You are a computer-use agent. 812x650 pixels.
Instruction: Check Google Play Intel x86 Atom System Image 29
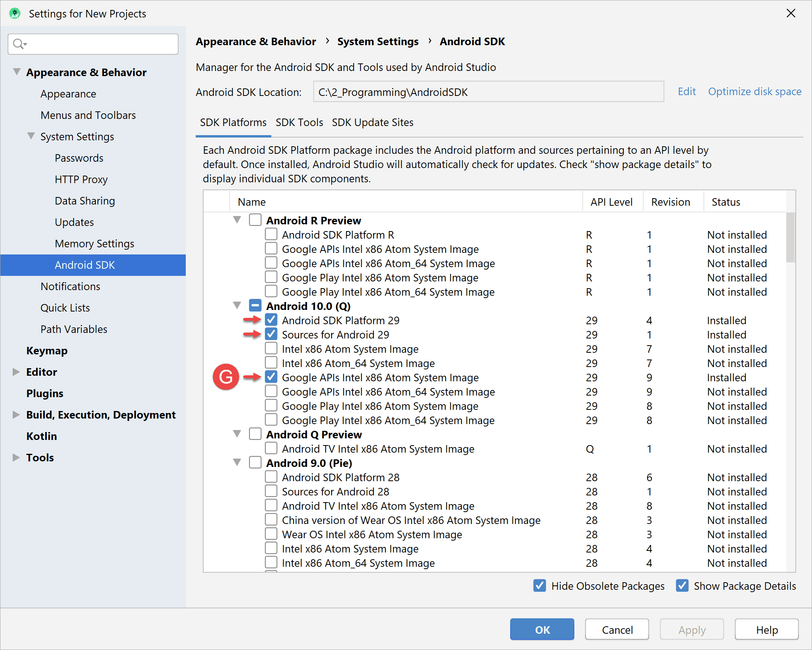pos(271,405)
